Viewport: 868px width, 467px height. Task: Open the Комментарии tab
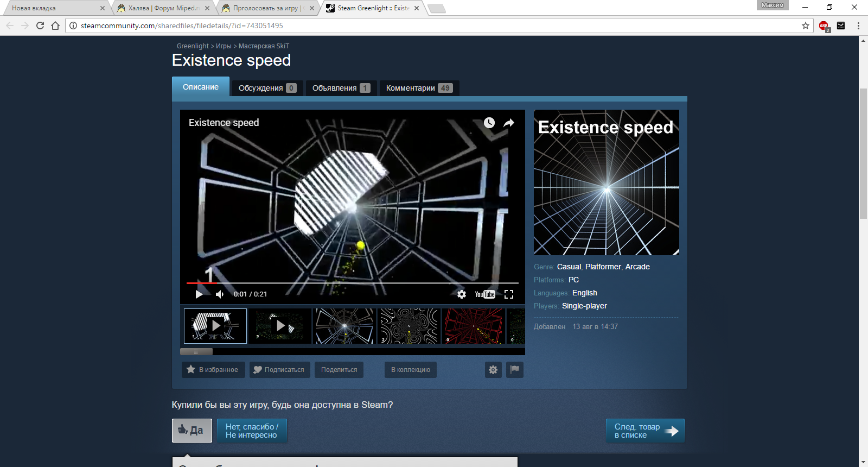(419, 88)
